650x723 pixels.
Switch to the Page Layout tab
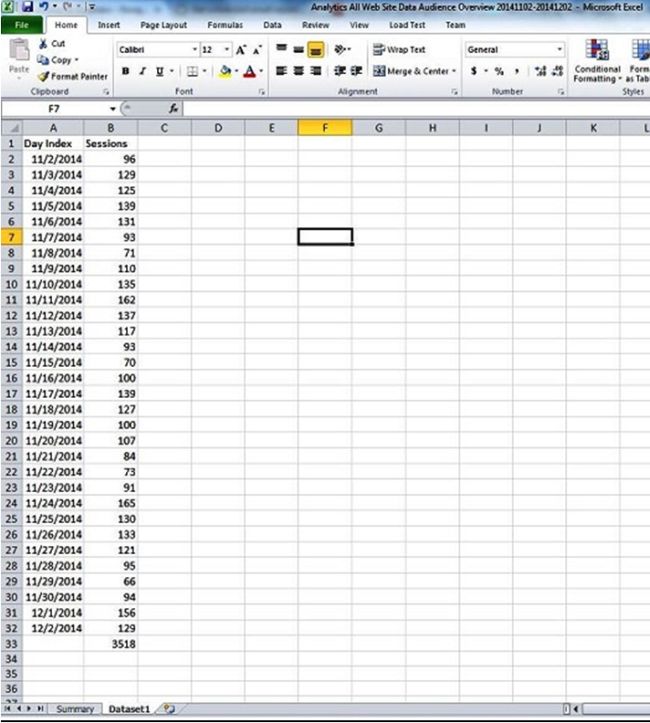[164, 25]
